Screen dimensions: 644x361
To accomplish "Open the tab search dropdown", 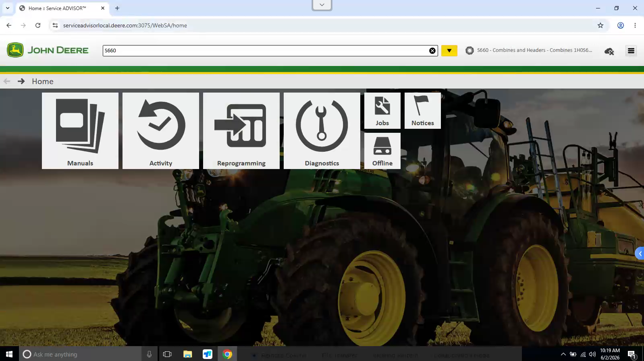I will [7, 8].
